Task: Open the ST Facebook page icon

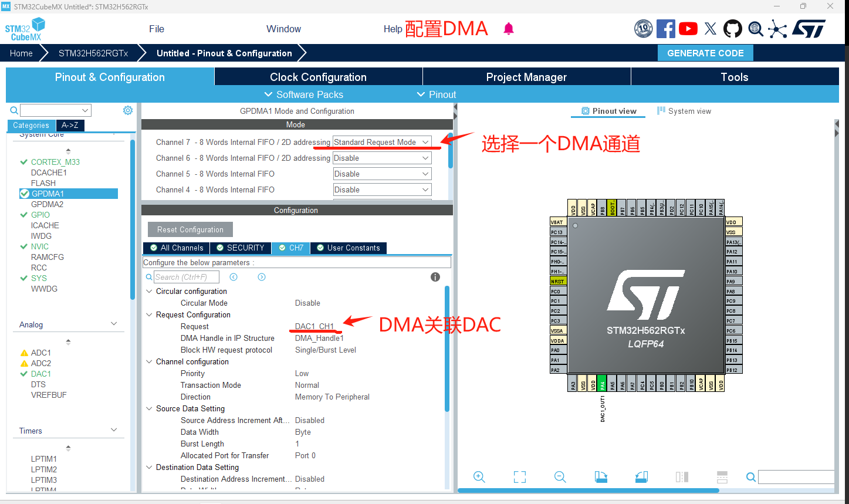Action: click(x=666, y=28)
